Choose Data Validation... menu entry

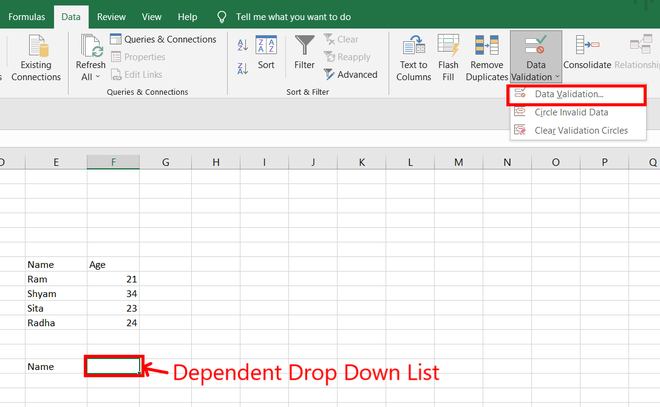[576, 94]
